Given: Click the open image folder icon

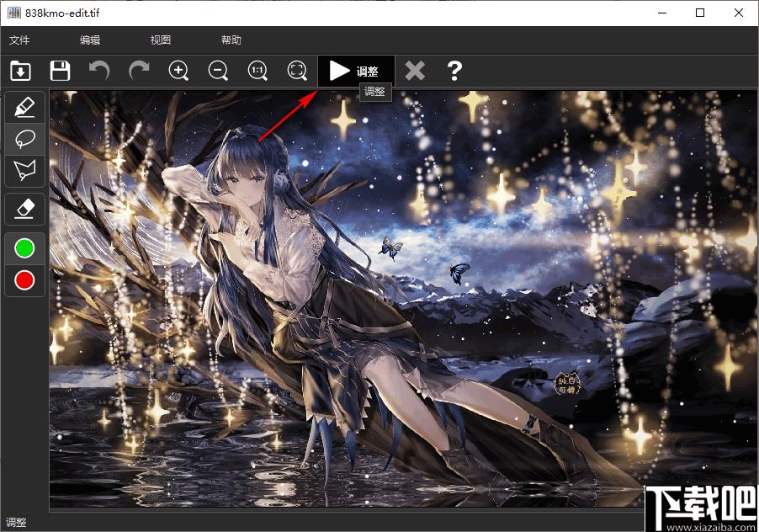Looking at the screenshot, I should pyautogui.click(x=20, y=71).
